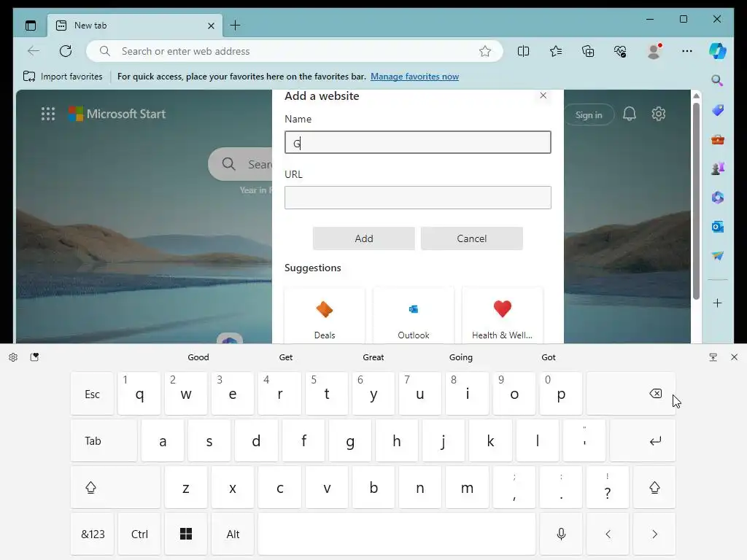Close the New tab tab
This screenshot has width=747, height=560.
(x=211, y=26)
